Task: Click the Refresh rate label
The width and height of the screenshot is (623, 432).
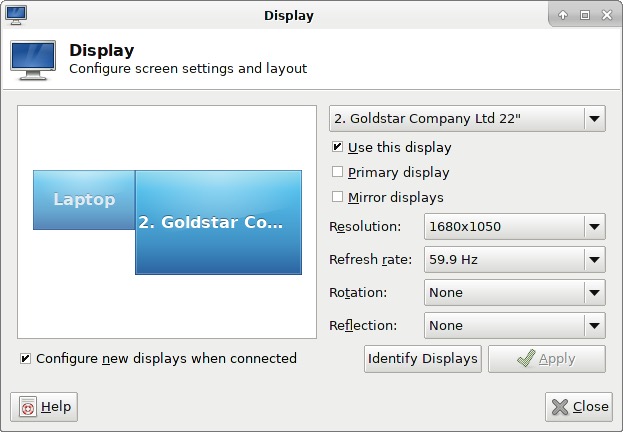Action: [371, 260]
